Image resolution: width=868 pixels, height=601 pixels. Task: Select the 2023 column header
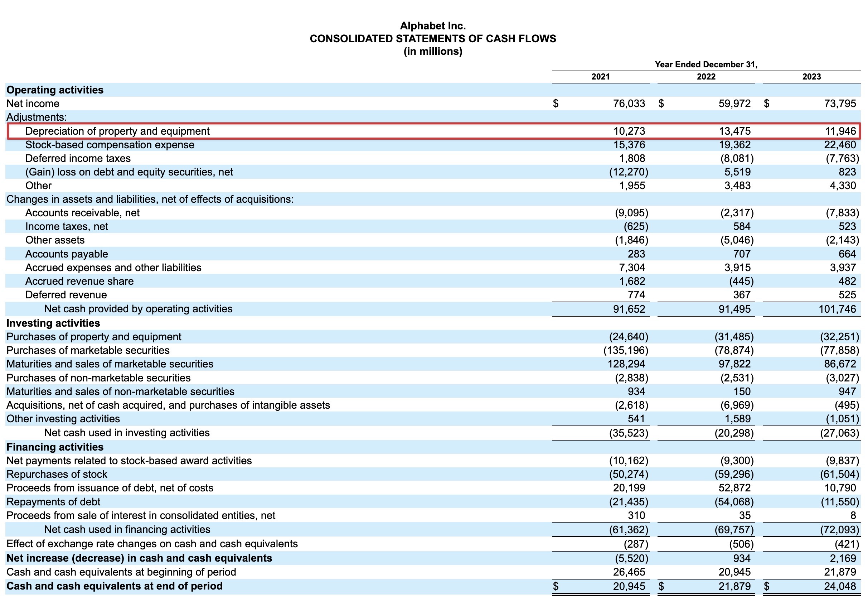coord(811,77)
